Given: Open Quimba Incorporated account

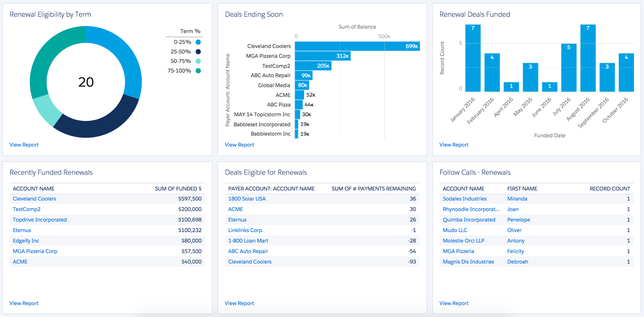Looking at the screenshot, I should 469,220.
